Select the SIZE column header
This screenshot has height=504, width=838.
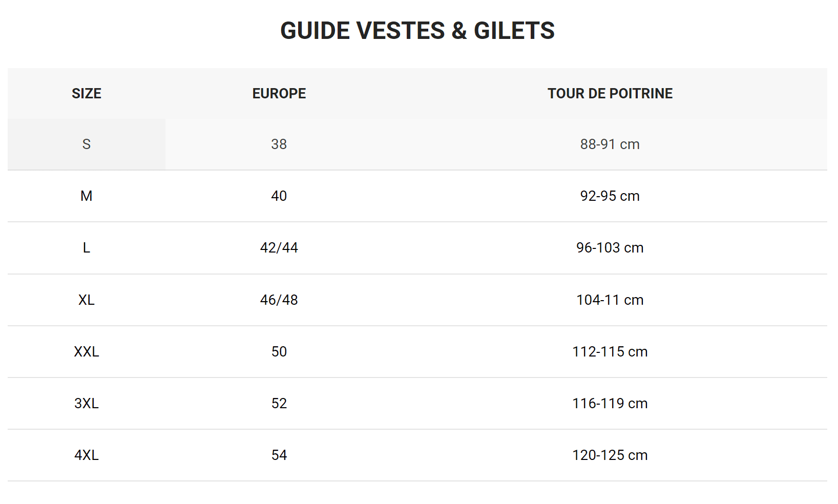point(87,93)
